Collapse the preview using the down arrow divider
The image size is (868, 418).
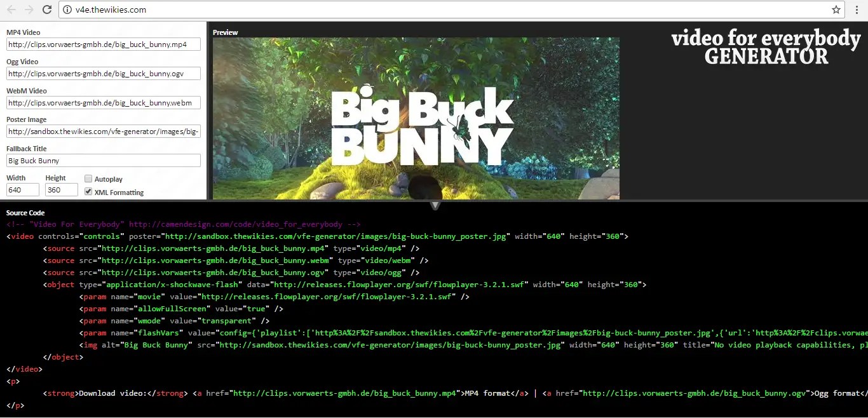(435, 205)
